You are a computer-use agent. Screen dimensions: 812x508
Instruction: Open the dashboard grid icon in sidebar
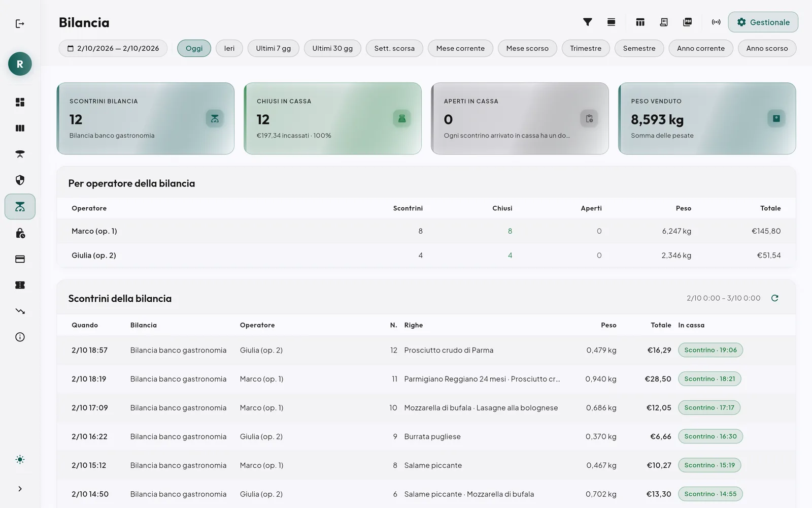(x=20, y=102)
